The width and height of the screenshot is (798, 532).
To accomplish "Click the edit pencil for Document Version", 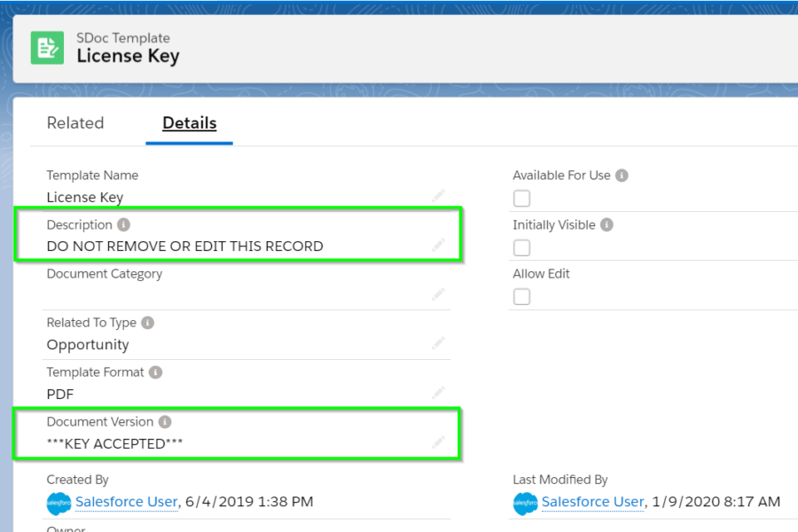I will tap(439, 442).
